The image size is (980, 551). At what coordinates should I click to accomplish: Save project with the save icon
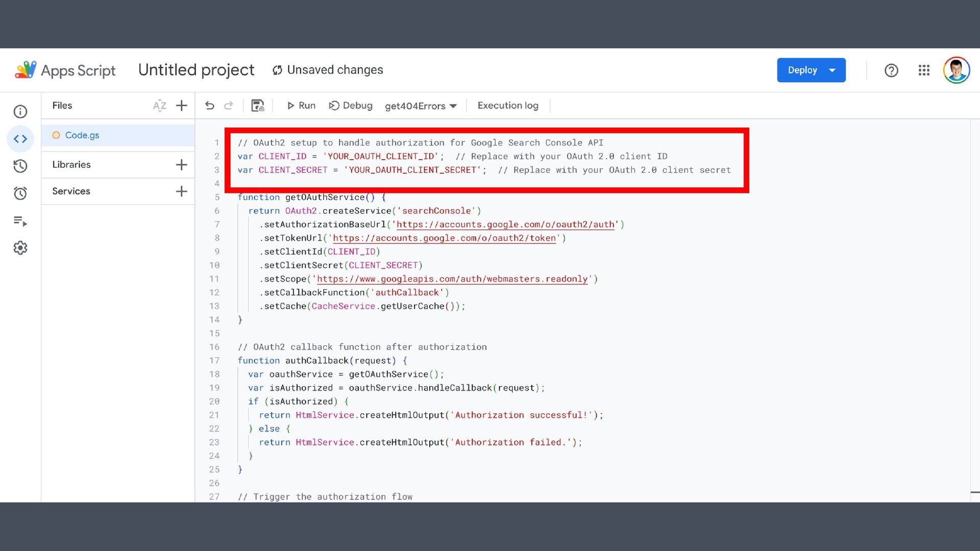pyautogui.click(x=258, y=106)
